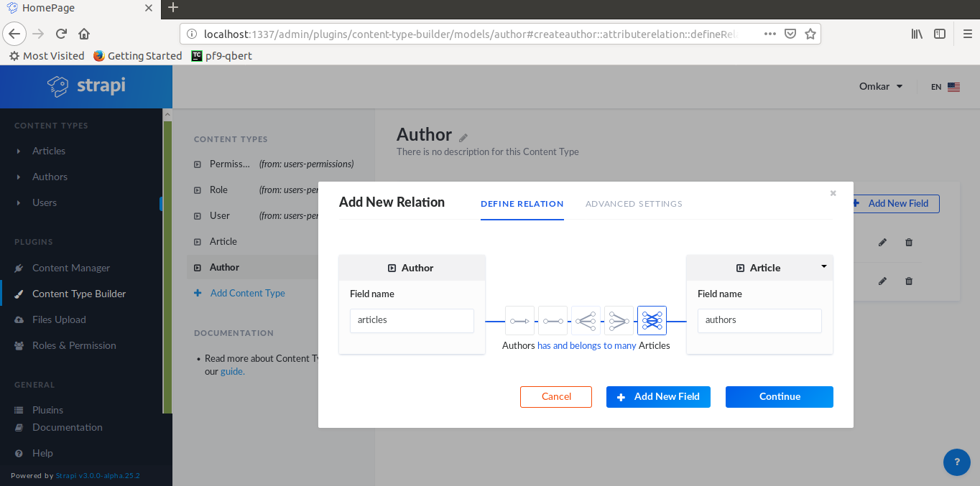Open the Omkar user menu
This screenshot has width=980, height=486.
click(880, 86)
